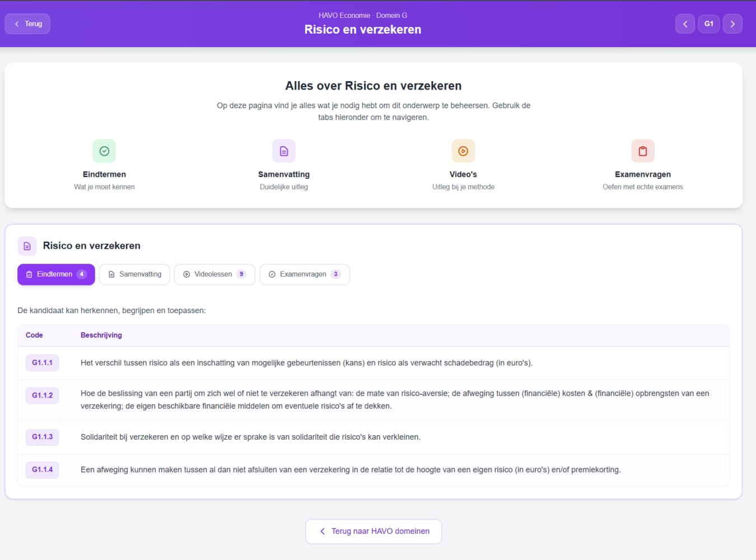Click the orange Video's play icon
Image resolution: width=756 pixels, height=560 pixels.
(463, 151)
